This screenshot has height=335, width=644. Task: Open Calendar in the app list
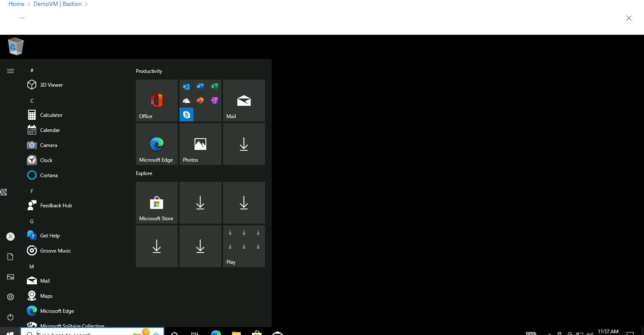pyautogui.click(x=71, y=130)
